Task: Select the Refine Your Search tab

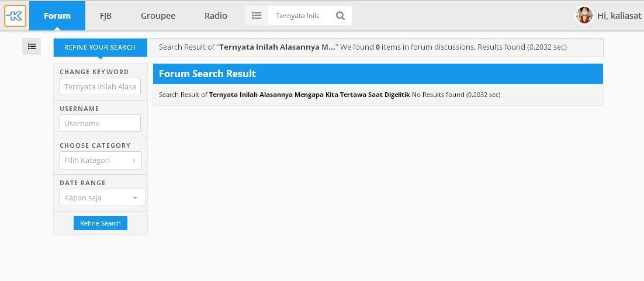Action: [100, 48]
